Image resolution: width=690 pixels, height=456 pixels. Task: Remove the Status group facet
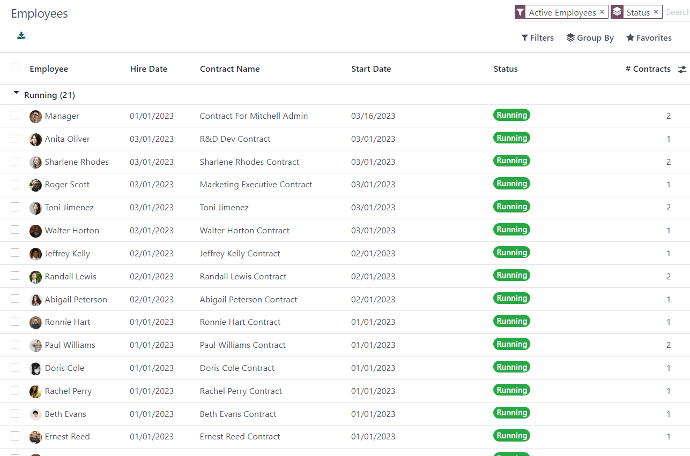tap(657, 13)
